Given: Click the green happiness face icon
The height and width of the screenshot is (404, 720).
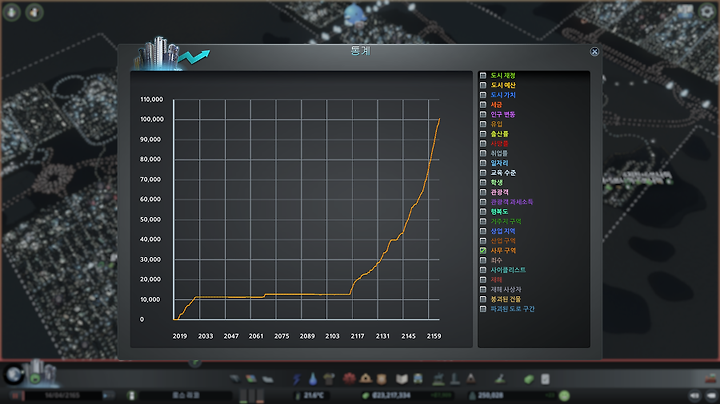Looking at the screenshot, I should [x=564, y=395].
